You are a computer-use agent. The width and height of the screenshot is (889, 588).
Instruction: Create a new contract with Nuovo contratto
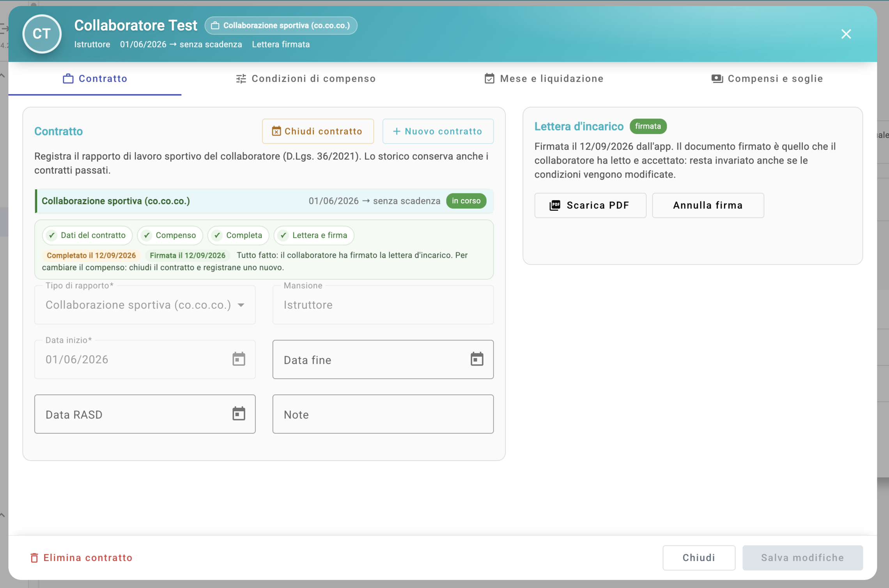point(438,131)
